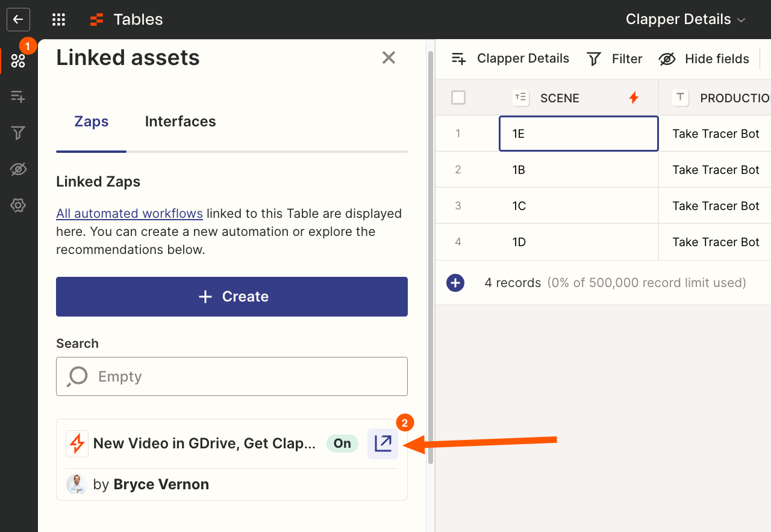Click Take Tracer Bot cell in row 2

tap(715, 170)
